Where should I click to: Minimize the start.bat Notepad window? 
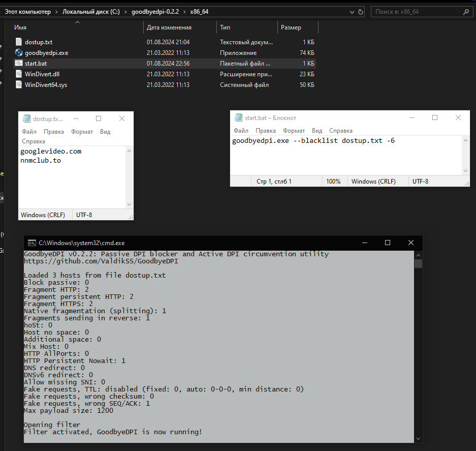[x=412, y=117]
